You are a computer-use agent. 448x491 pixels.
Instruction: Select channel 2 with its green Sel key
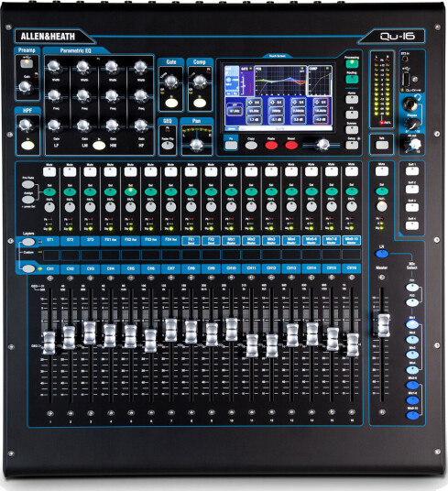[x=70, y=191]
